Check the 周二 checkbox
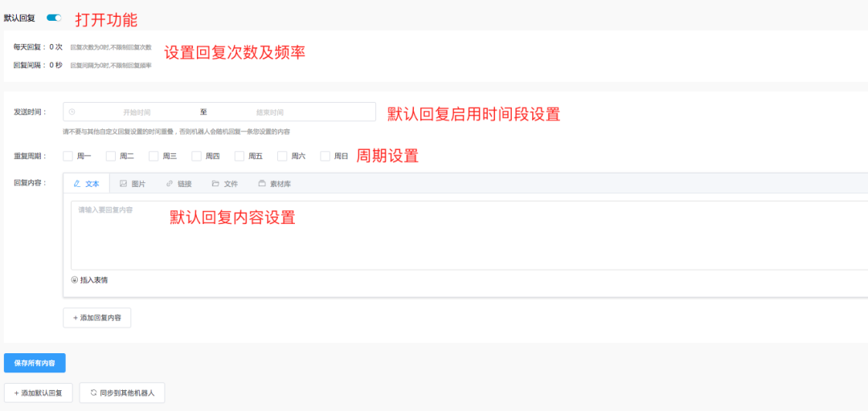 (111, 157)
